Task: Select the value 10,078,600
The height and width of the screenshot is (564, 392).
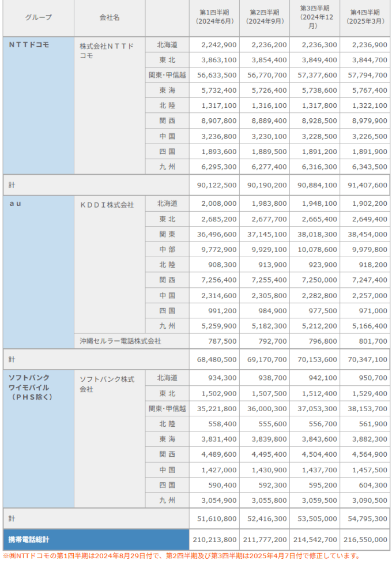Action: [317, 250]
